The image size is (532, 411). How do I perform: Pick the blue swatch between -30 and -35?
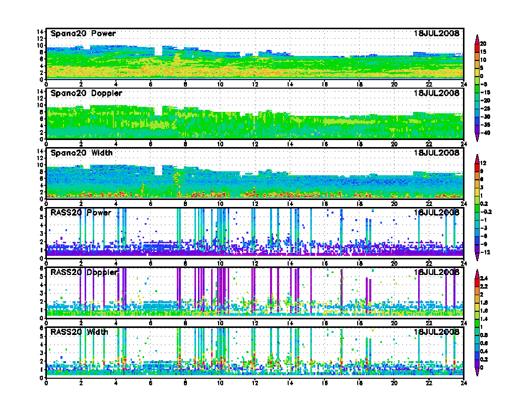tap(477, 121)
